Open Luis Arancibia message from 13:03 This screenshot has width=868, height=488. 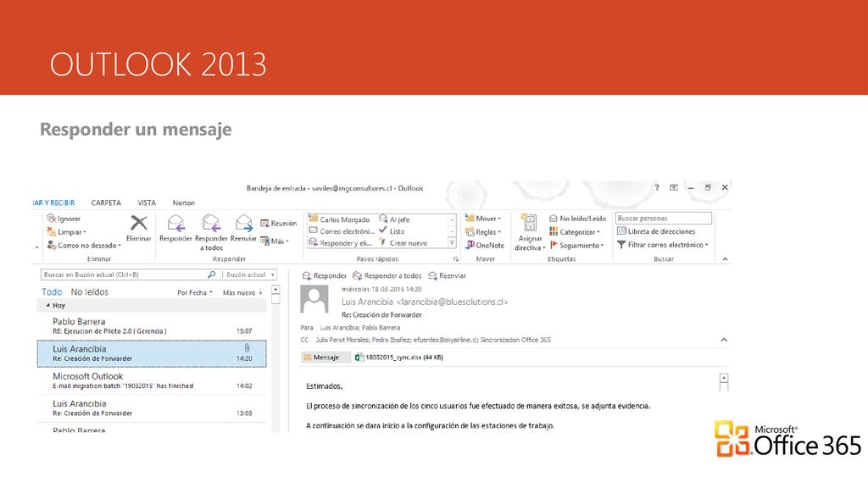point(152,408)
